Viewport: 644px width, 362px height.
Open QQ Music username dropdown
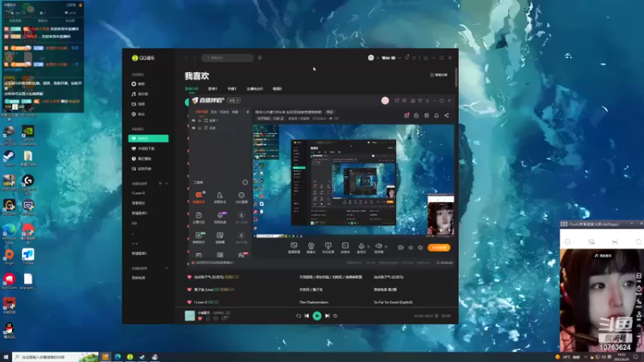pyautogui.click(x=399, y=58)
